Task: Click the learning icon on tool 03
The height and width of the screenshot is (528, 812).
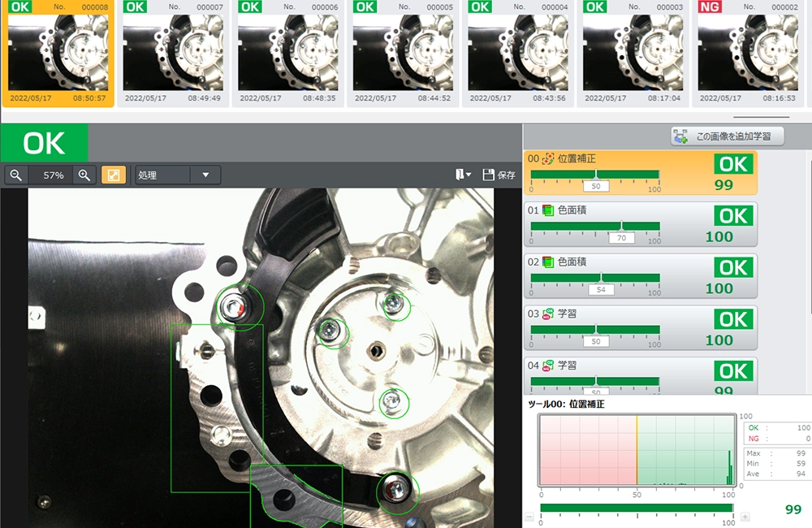Action: 548,314
